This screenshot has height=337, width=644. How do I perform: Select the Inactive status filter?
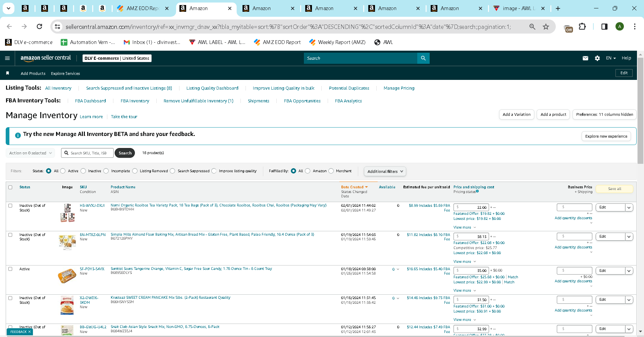[83, 171]
